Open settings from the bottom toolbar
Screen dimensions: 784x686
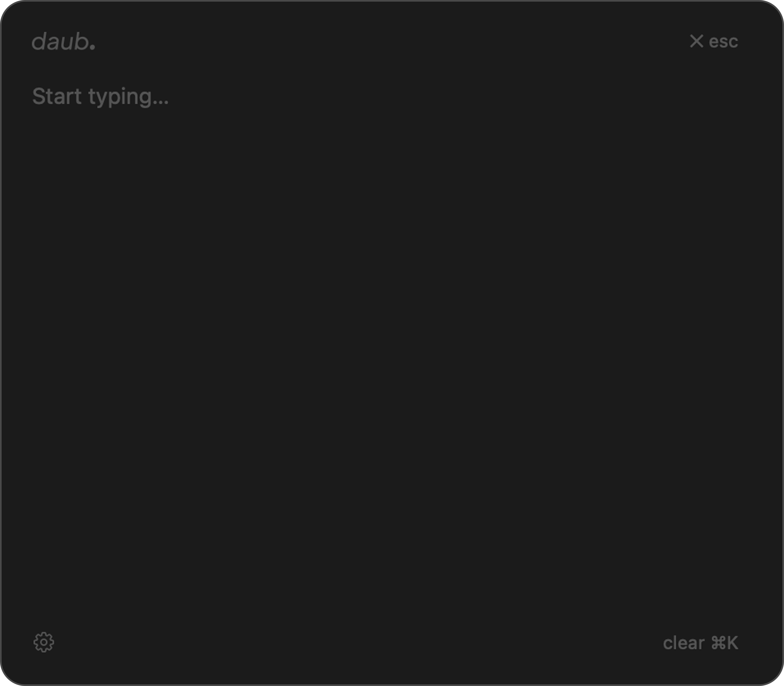coord(44,642)
